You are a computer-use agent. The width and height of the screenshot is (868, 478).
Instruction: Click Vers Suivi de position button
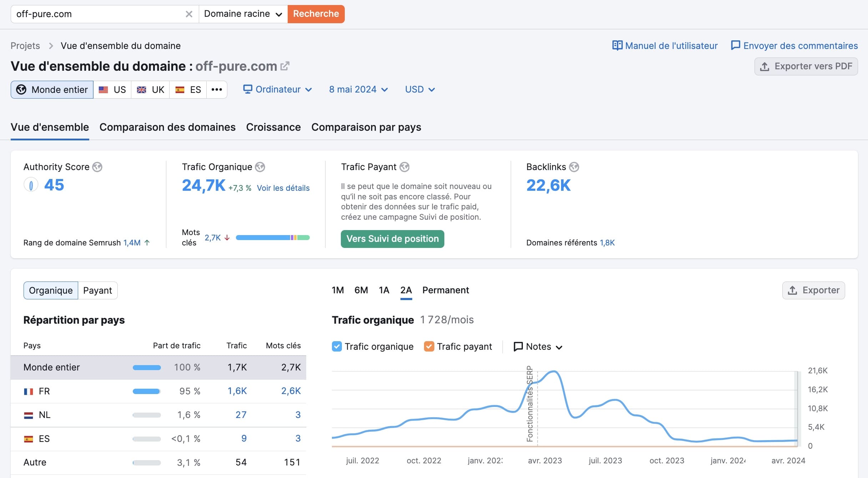coord(393,239)
